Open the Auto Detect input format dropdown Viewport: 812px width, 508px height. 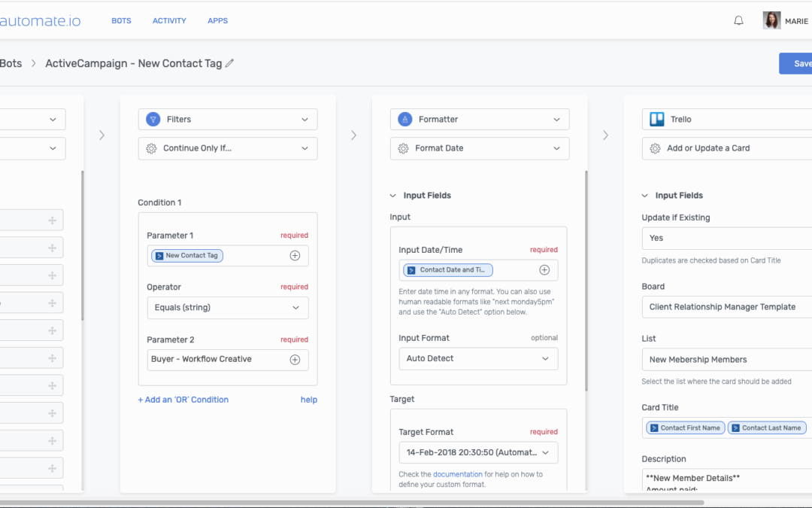[478, 359]
